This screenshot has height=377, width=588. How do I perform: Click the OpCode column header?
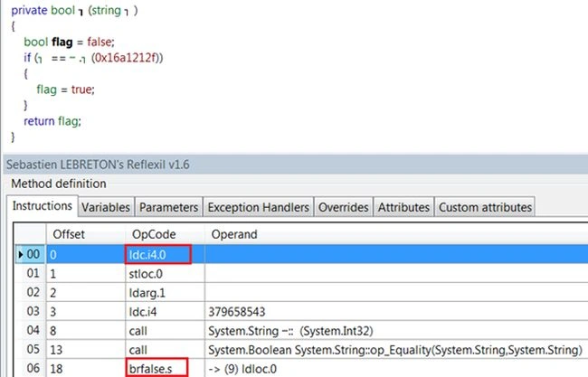[165, 234]
